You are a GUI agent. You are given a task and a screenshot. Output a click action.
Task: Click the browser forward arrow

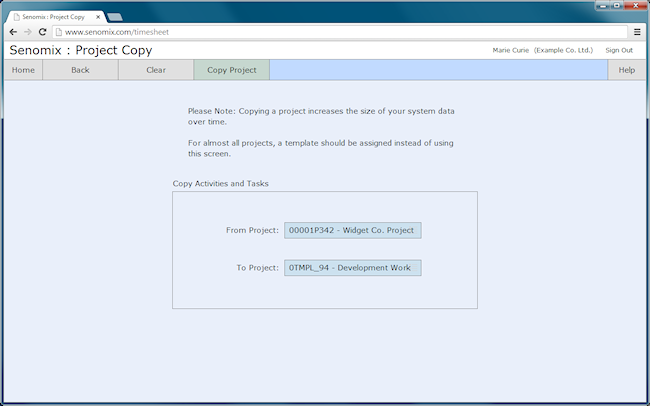pos(27,32)
